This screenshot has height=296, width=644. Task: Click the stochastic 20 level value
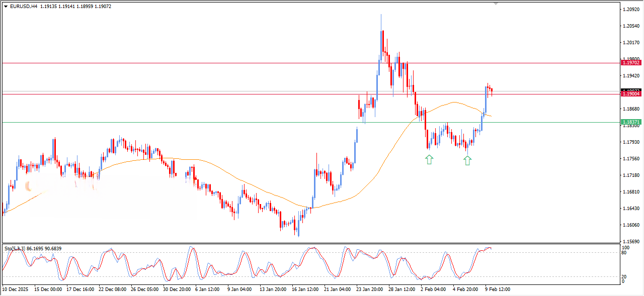(625, 276)
